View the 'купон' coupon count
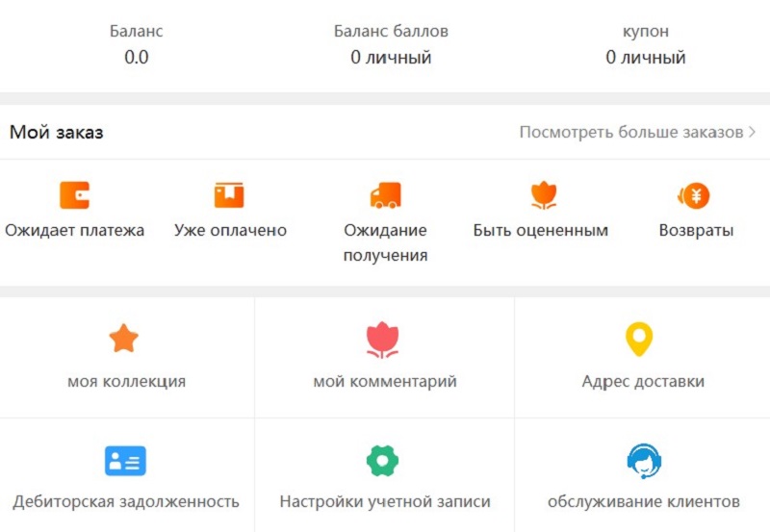Viewport: 770px width, 532px height. click(x=645, y=58)
